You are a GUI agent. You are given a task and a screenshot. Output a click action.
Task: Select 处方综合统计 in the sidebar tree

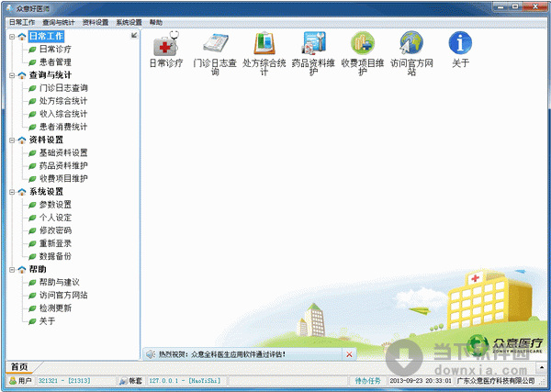point(63,101)
